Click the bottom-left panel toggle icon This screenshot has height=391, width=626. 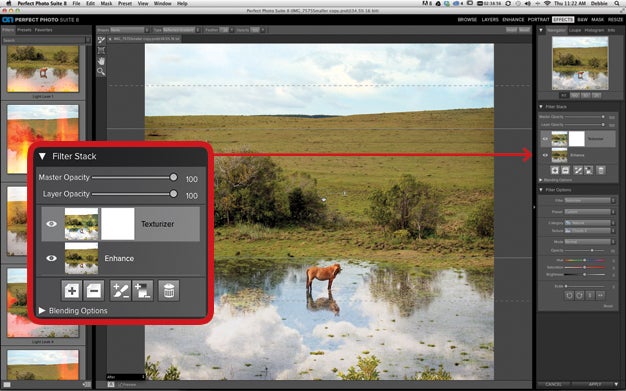click(7, 385)
